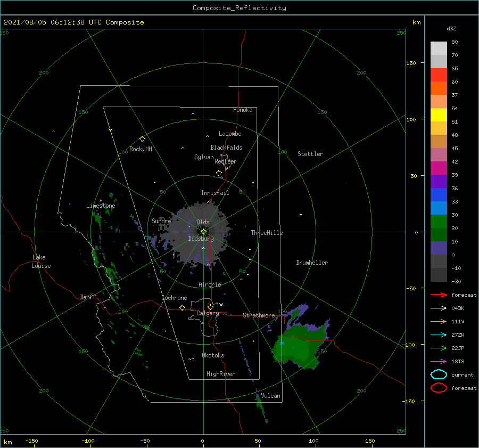Viewport: 479px width, 448px height.
Task: Select the 36 dBZ blue color swatch
Action: (439, 195)
